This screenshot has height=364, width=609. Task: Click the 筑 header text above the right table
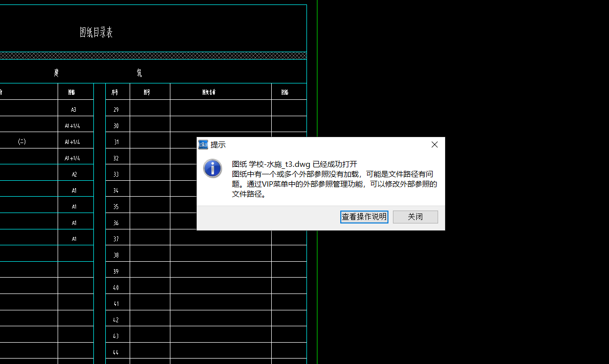tap(139, 73)
